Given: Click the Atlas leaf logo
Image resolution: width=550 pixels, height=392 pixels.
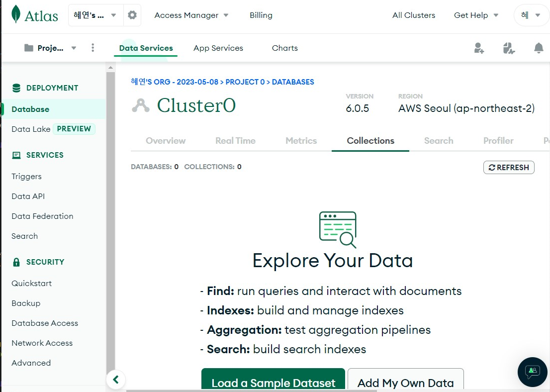Looking at the screenshot, I should click(16, 14).
